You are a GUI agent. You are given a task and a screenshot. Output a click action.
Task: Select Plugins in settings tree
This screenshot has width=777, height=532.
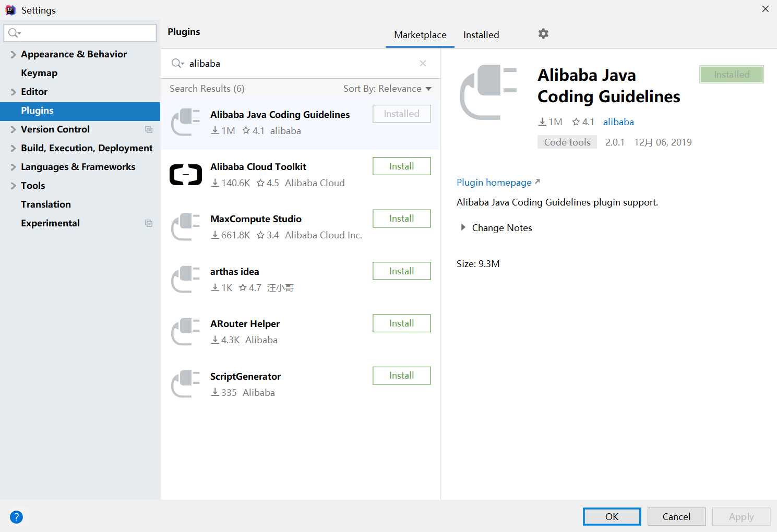(x=80, y=111)
